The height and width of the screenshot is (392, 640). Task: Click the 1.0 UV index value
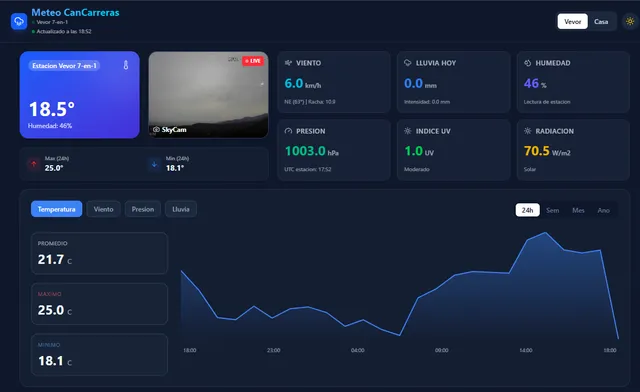(x=419, y=151)
